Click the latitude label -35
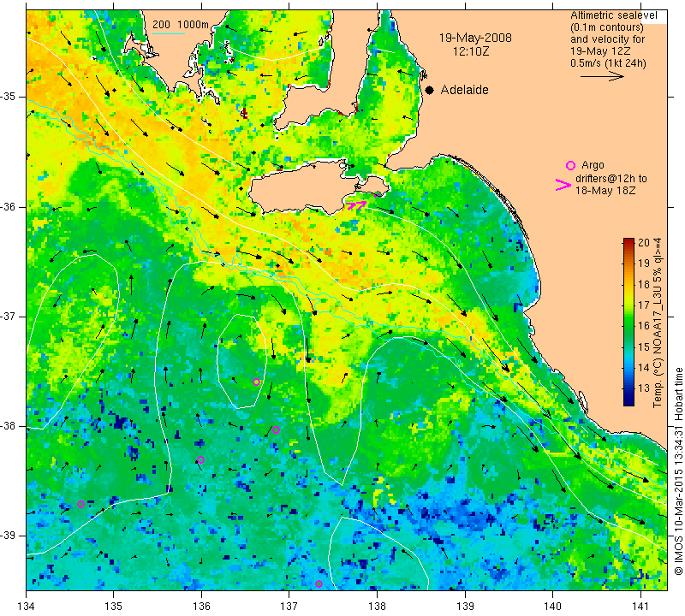The image size is (685, 616). point(9,97)
